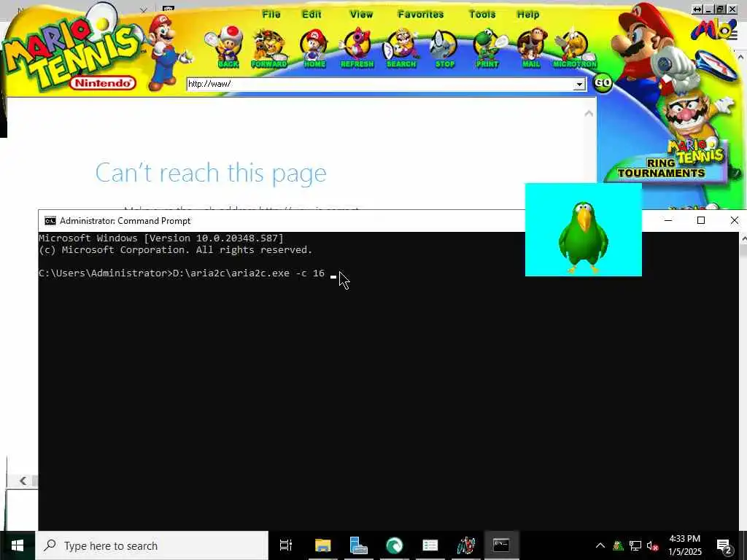Go home with the Baby Mario HOME icon

coord(314,47)
